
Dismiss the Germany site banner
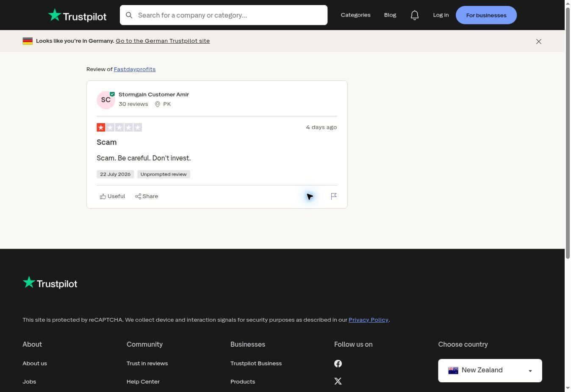pos(539,41)
